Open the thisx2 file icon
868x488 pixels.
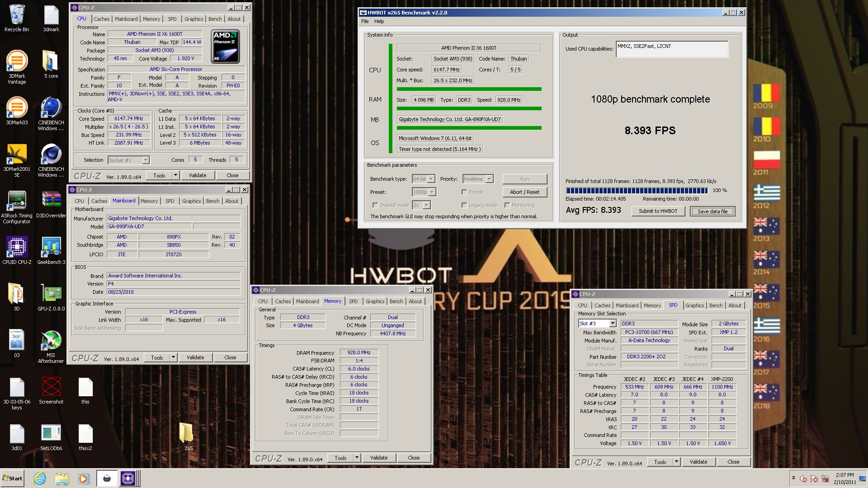click(85, 437)
